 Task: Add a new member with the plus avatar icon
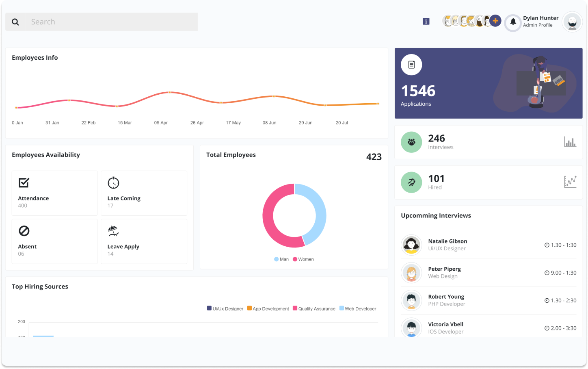pyautogui.click(x=495, y=20)
